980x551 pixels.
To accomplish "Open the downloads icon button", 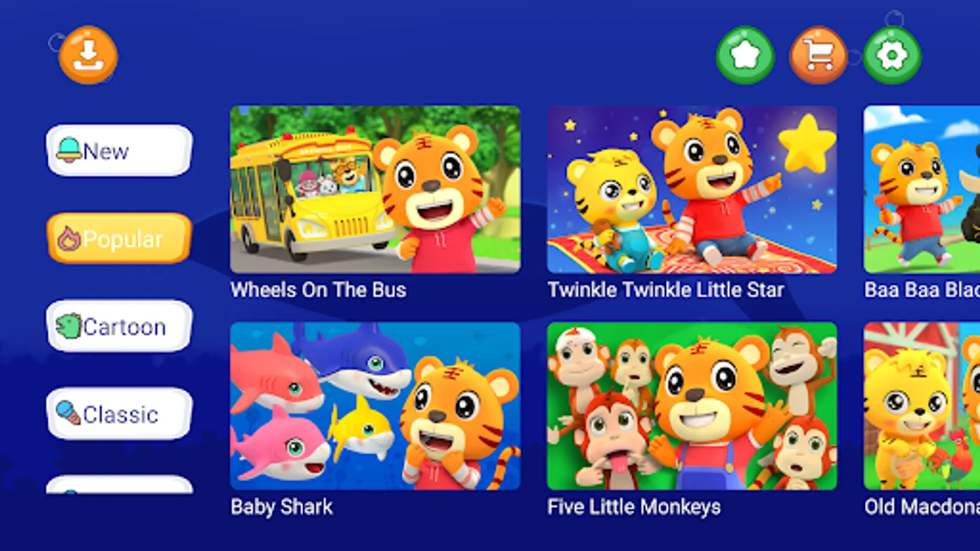I will (88, 55).
